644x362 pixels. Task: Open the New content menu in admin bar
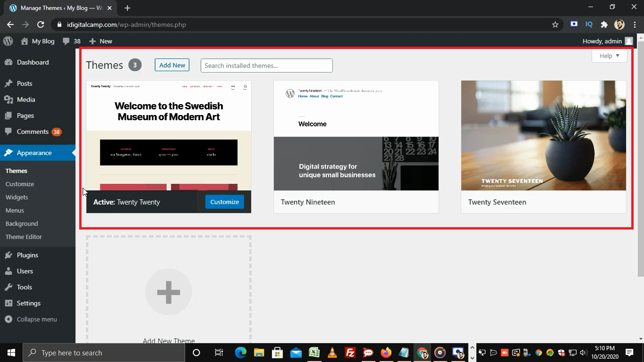[100, 41]
